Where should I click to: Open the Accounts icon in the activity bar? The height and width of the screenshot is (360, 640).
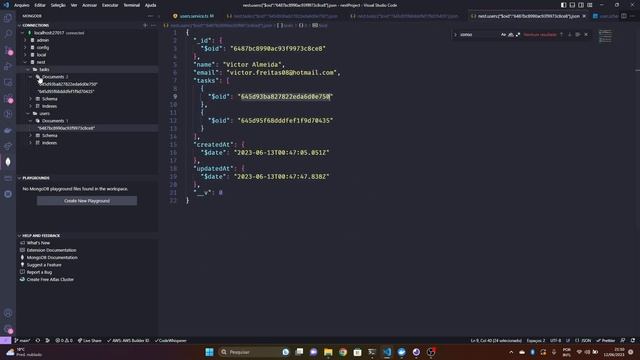(x=8, y=313)
